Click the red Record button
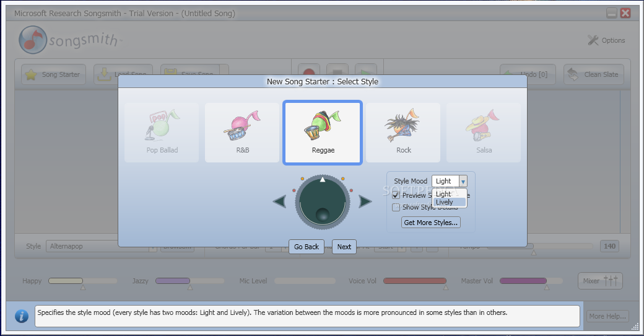644x336 pixels. pyautogui.click(x=309, y=69)
